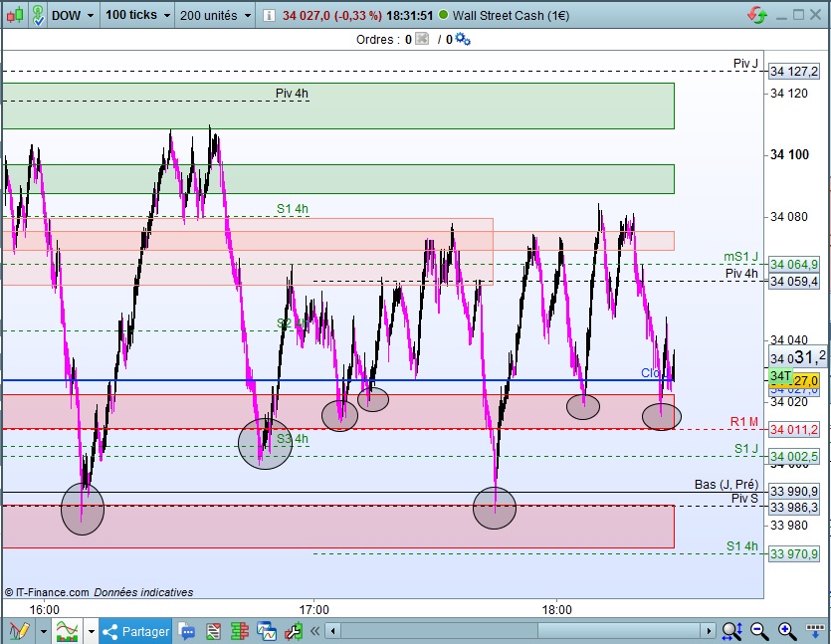This screenshot has height=644, width=831.
Task: Click the zoom in magnifier
Action: pos(787,631)
